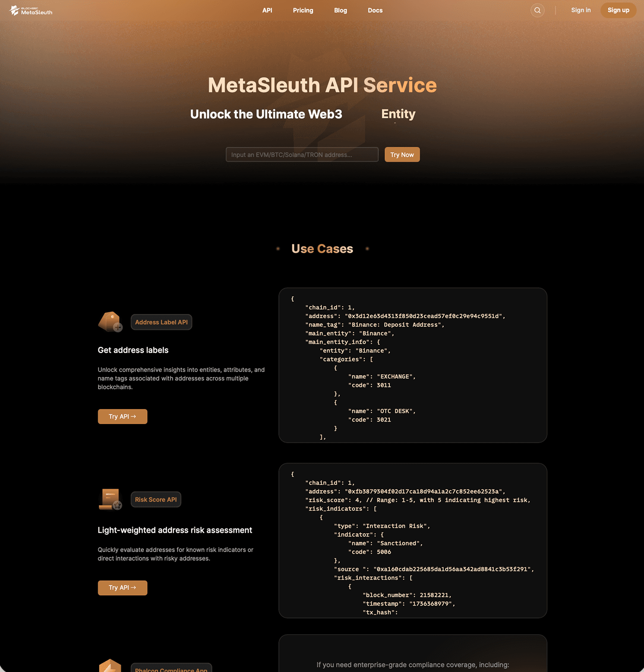Click the Risk Score document icon
This screenshot has height=672, width=644.
click(110, 499)
